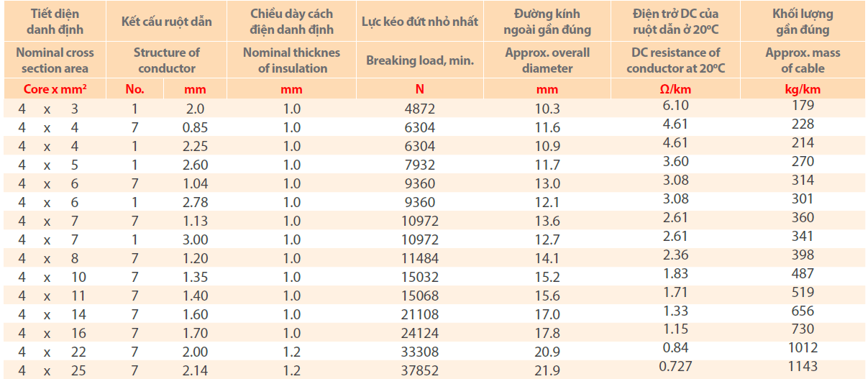Click the kg/km unit label
This screenshot has width=868, height=379.
[803, 90]
